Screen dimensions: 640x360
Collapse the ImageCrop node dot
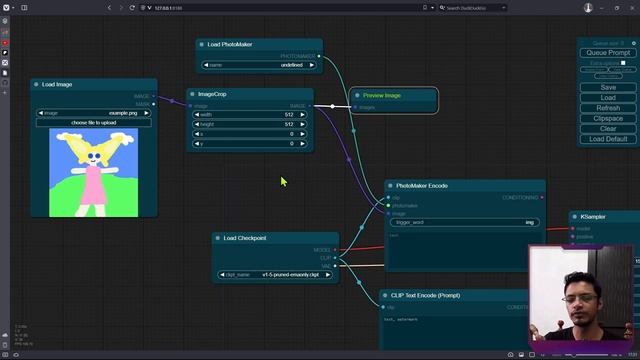(x=192, y=94)
